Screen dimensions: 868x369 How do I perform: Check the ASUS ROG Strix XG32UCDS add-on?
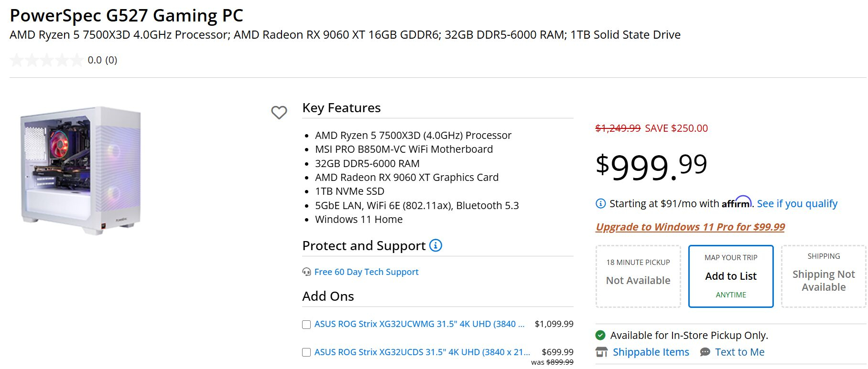pos(306,353)
